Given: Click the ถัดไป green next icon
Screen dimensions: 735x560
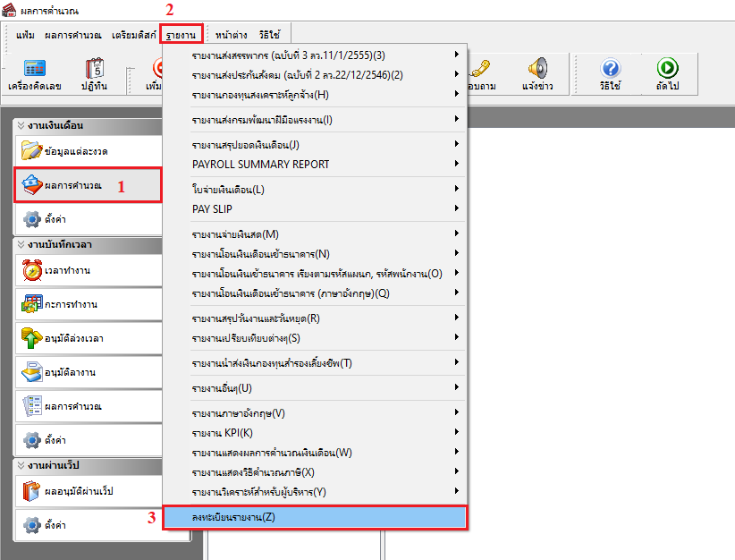Looking at the screenshot, I should point(667,74).
